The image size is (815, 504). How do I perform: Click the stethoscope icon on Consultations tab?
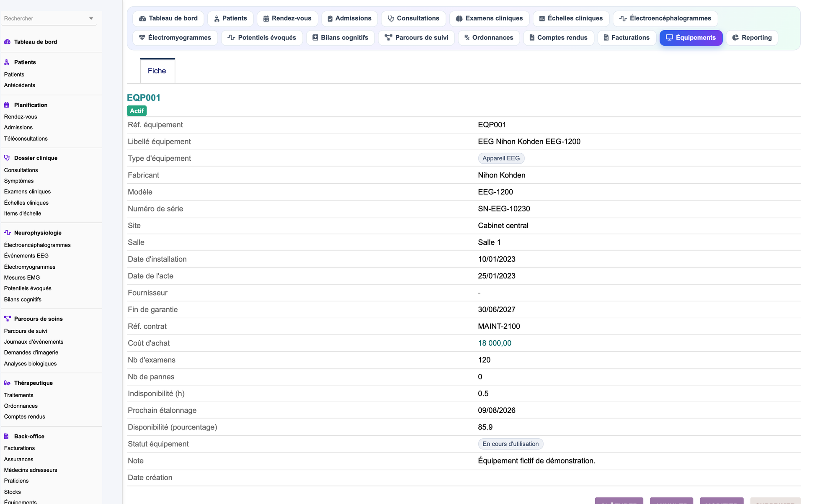(x=391, y=18)
